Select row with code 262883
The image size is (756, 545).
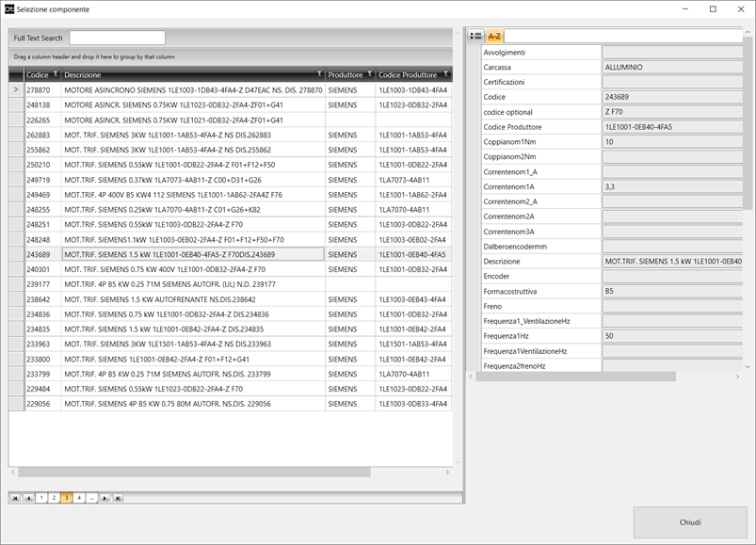[x=230, y=135]
